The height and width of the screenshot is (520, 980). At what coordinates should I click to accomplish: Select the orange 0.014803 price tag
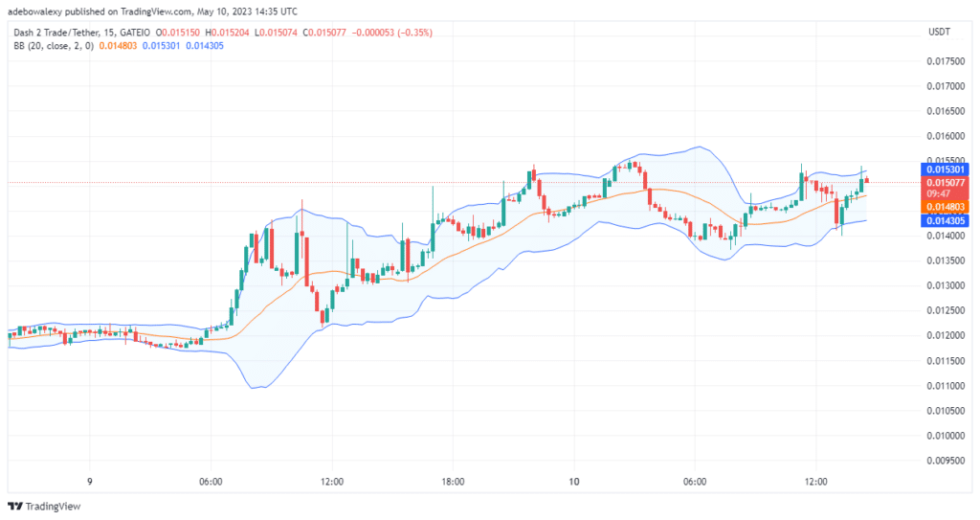pos(945,207)
